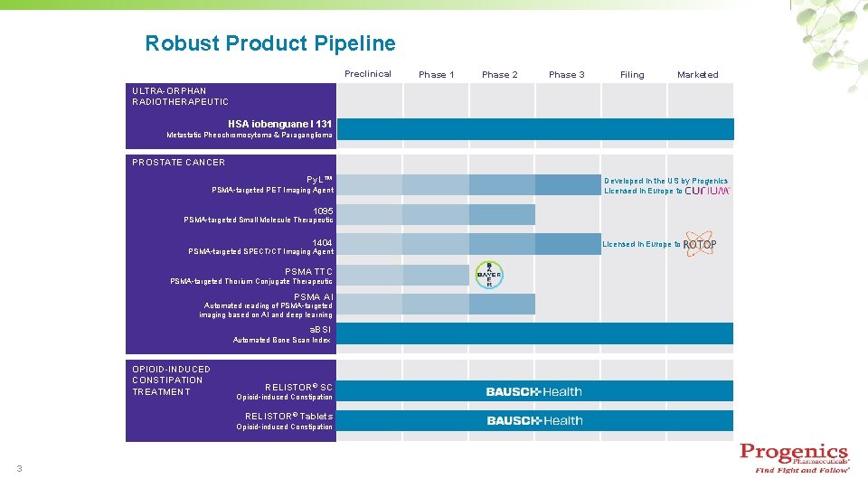
Task: Click the slide number 3
Action: click(x=19, y=469)
